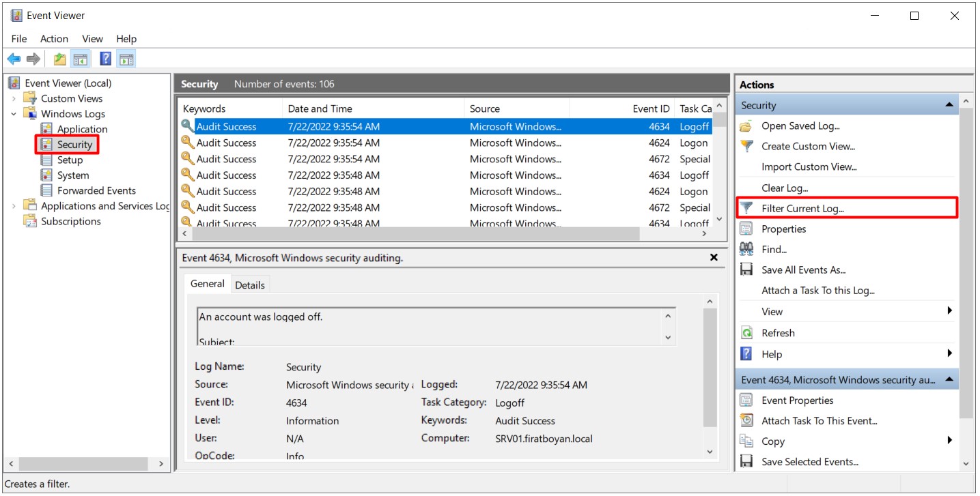The width and height of the screenshot is (980, 496).
Task: Open the View menu in menu bar
Action: pos(92,39)
